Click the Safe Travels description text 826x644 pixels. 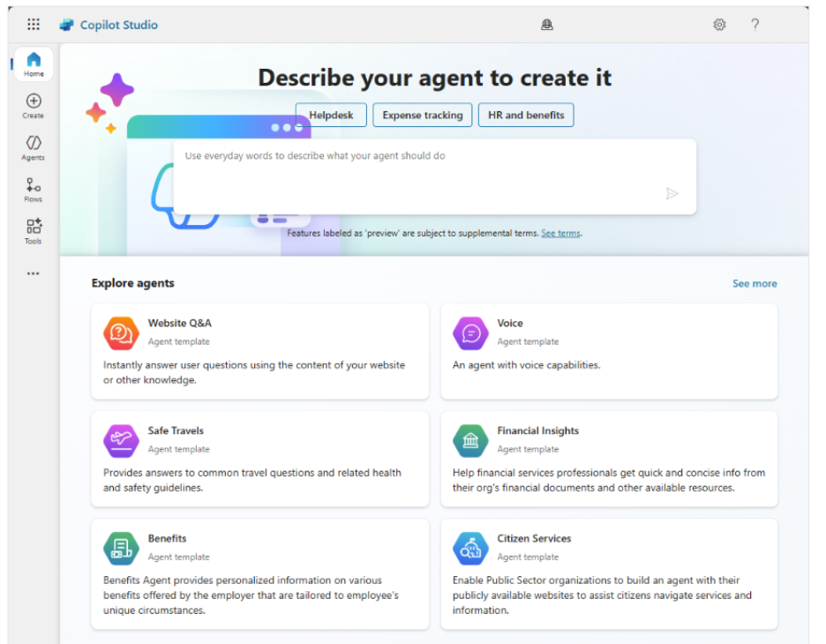(252, 480)
